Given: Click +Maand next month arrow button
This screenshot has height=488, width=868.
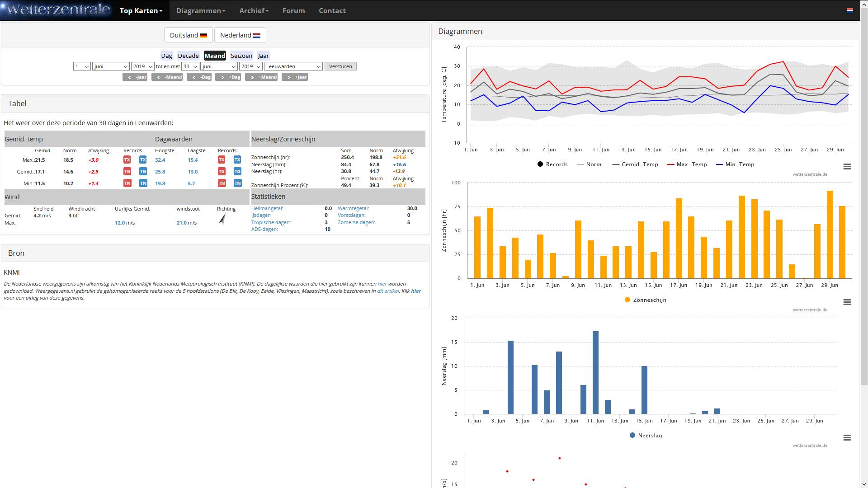Looking at the screenshot, I should [x=261, y=77].
